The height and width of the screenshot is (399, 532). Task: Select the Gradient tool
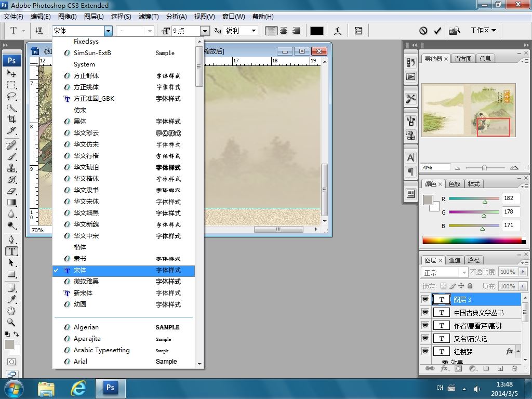click(x=11, y=203)
